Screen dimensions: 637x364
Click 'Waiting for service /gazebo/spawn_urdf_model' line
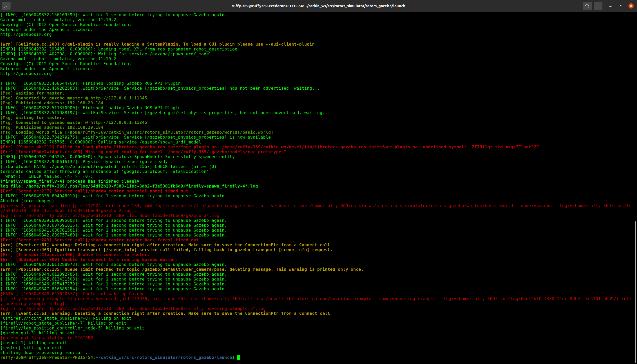coord(106,54)
